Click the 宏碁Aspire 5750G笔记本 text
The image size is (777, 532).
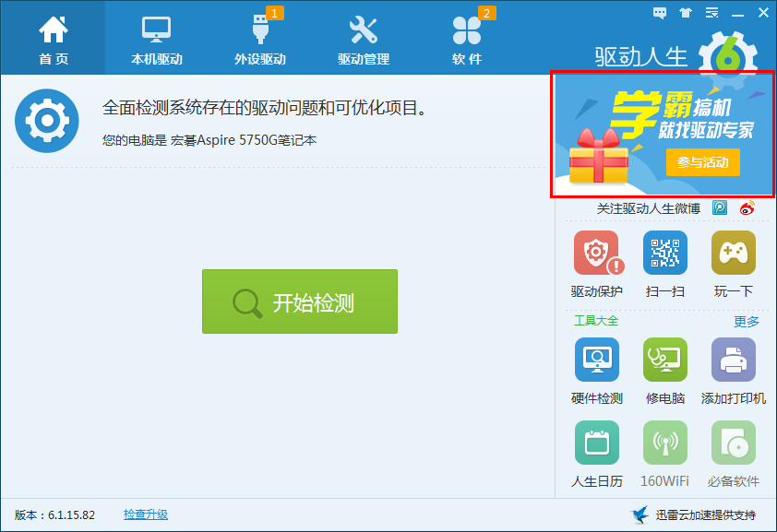tap(244, 140)
